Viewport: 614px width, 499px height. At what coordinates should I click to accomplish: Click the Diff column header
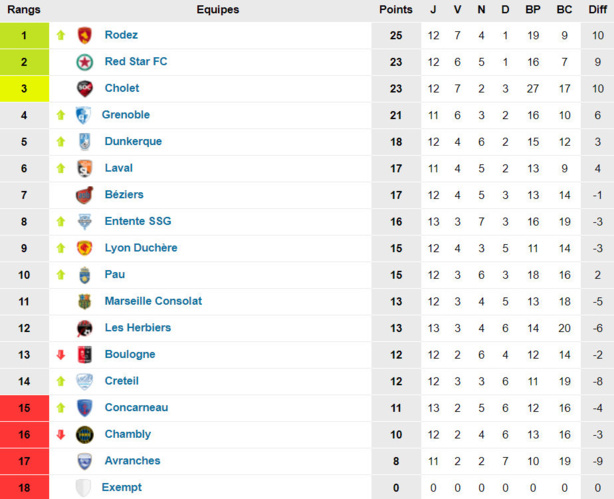pos(596,10)
